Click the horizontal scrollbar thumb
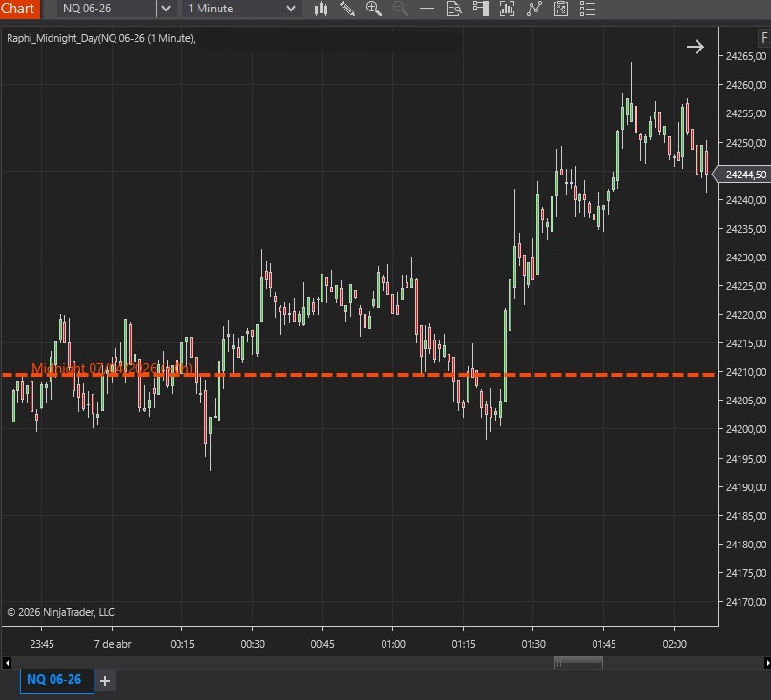771x700 pixels. (x=578, y=662)
